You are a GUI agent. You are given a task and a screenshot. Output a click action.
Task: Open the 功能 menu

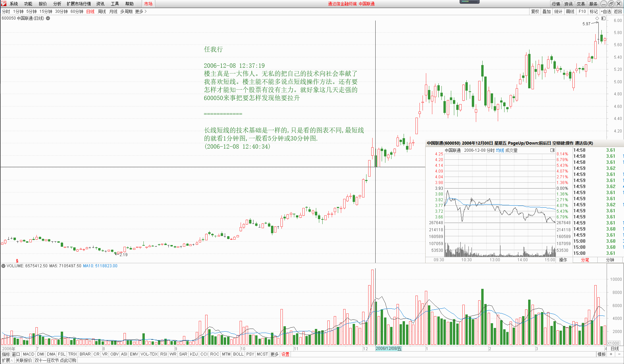click(28, 4)
